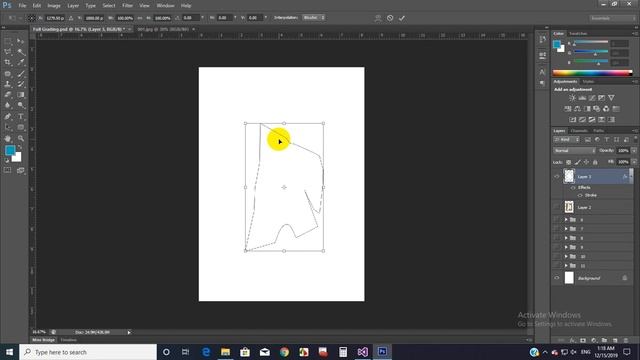Select the Horizontal Type tool
The height and width of the screenshot is (360, 640).
click(21, 116)
